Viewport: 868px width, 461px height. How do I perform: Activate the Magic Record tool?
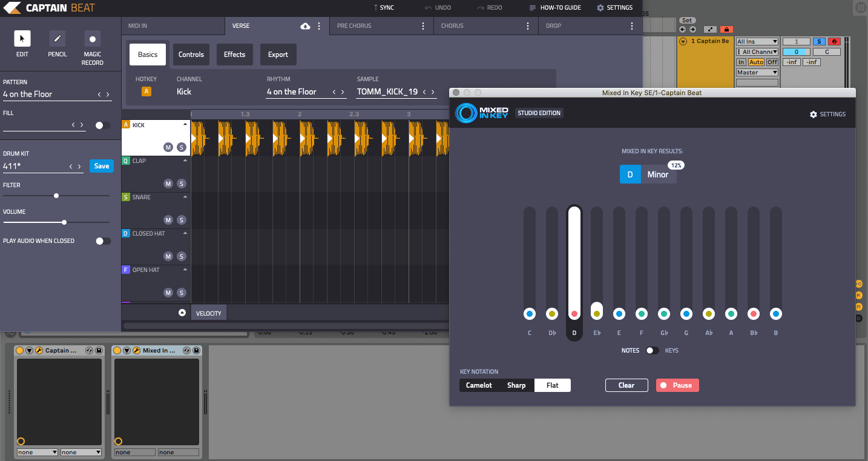93,39
